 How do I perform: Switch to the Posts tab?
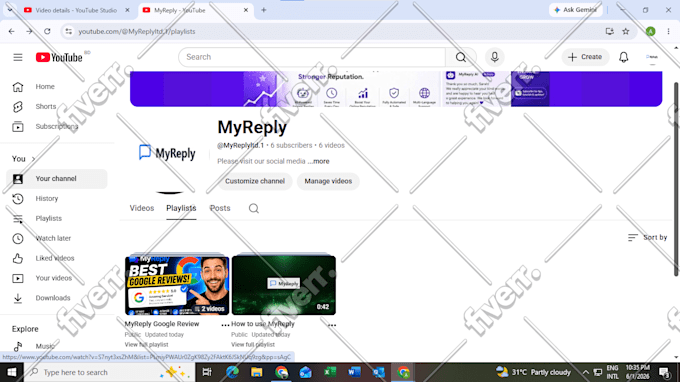pos(220,209)
